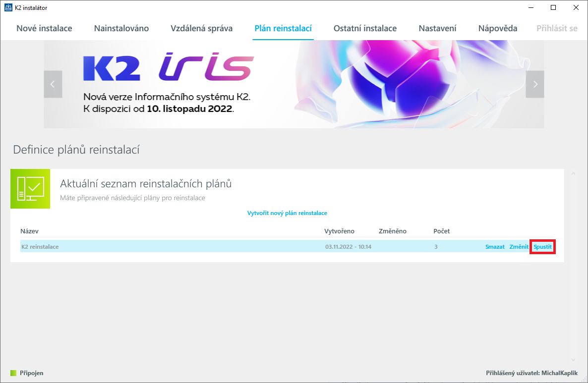Click the green reinstallation plans checklist icon
Screen dimensions: 588x383
coord(30,189)
